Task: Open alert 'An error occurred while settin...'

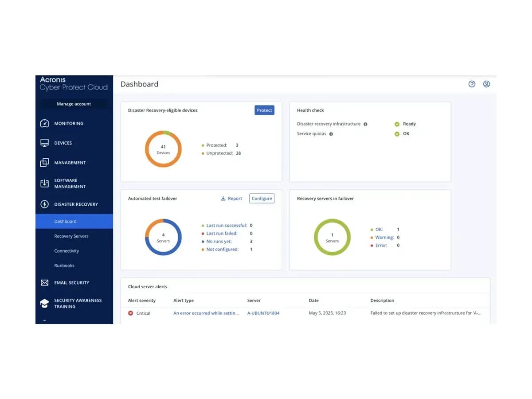Action: click(206, 313)
